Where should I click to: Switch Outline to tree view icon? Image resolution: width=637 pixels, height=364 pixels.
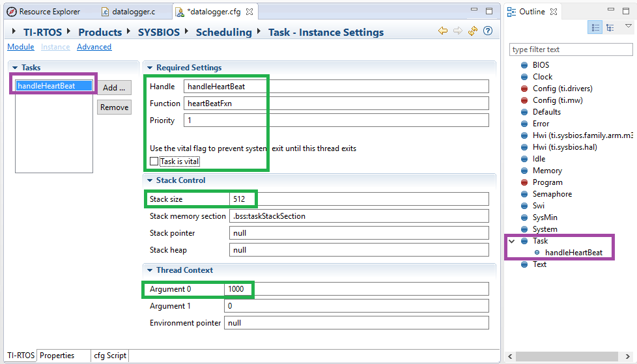point(610,27)
